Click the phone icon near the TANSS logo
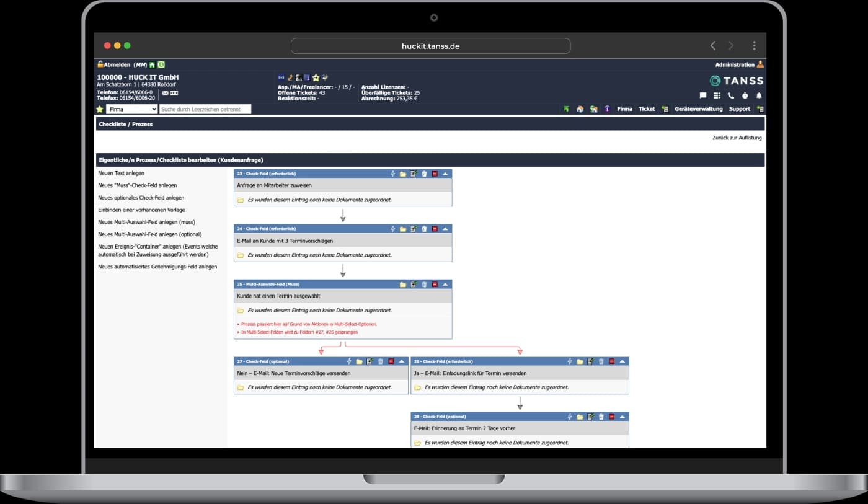The width and height of the screenshot is (868, 504). pyautogui.click(x=730, y=96)
